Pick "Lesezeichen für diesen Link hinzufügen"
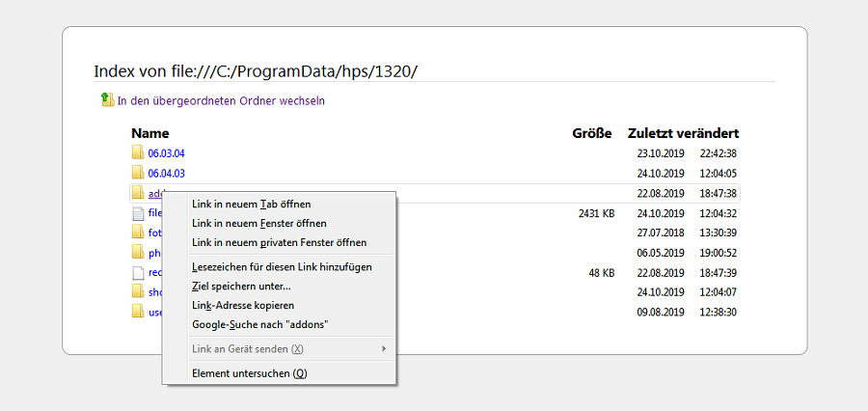868x411 pixels. tap(282, 266)
